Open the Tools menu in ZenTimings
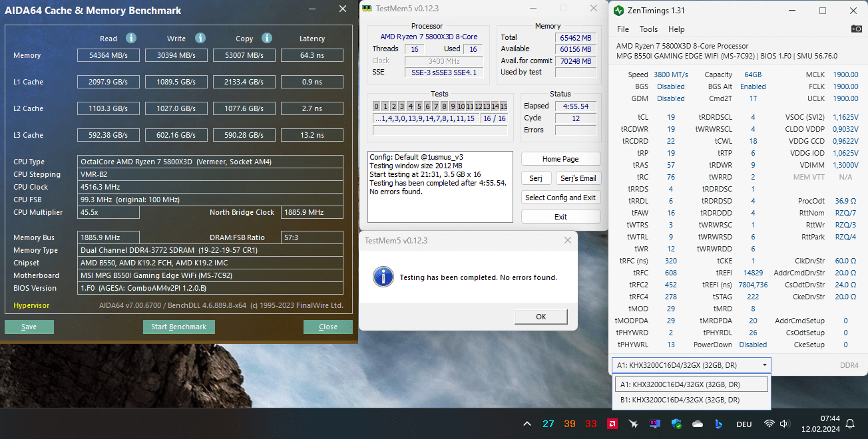 click(648, 29)
